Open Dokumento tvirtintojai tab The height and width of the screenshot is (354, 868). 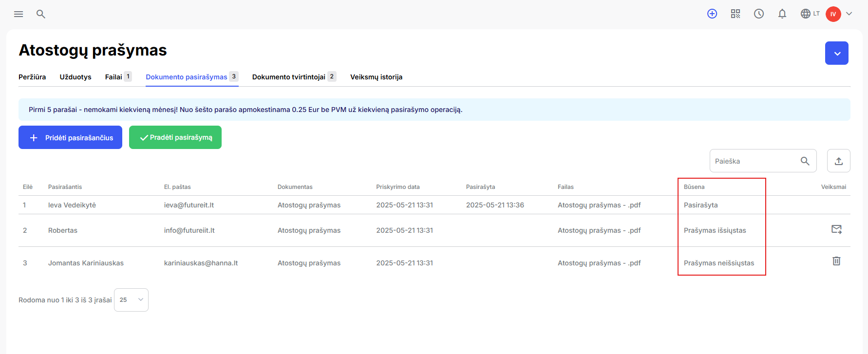point(294,77)
